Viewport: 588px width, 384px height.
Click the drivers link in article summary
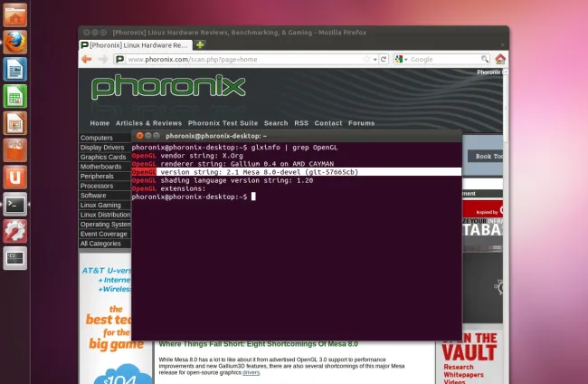click(251, 372)
